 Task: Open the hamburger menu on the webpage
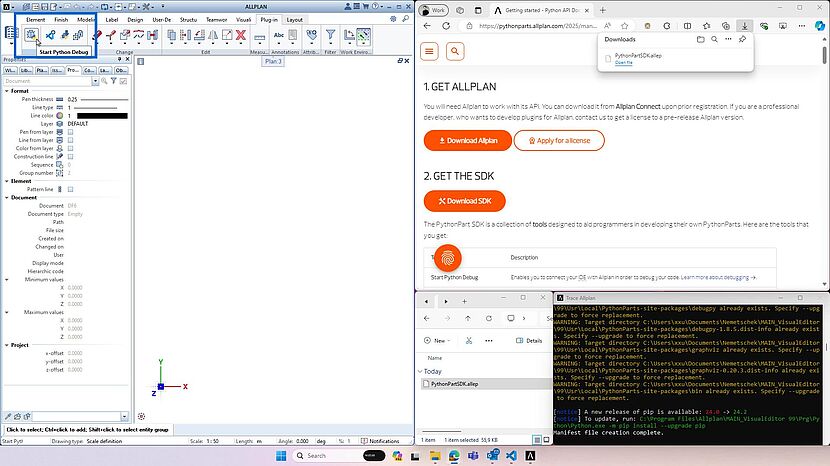(x=430, y=51)
